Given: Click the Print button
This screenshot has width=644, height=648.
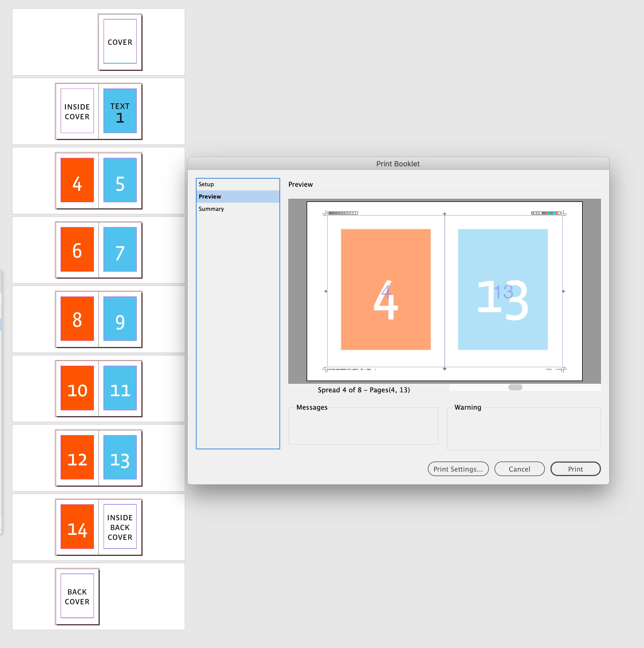Looking at the screenshot, I should click(x=575, y=469).
